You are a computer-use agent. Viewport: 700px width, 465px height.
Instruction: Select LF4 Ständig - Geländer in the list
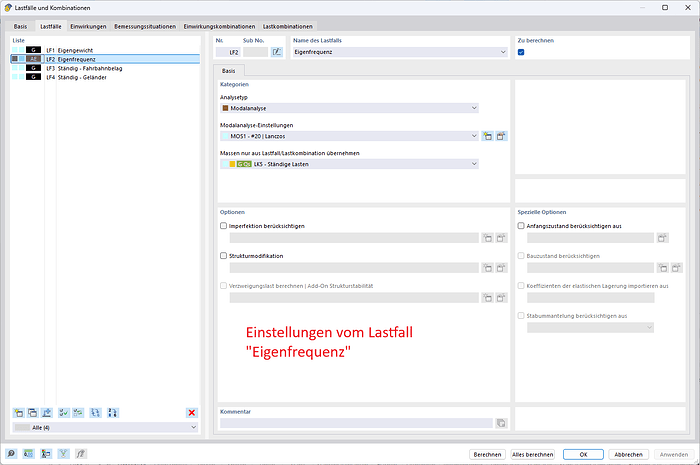[105, 77]
